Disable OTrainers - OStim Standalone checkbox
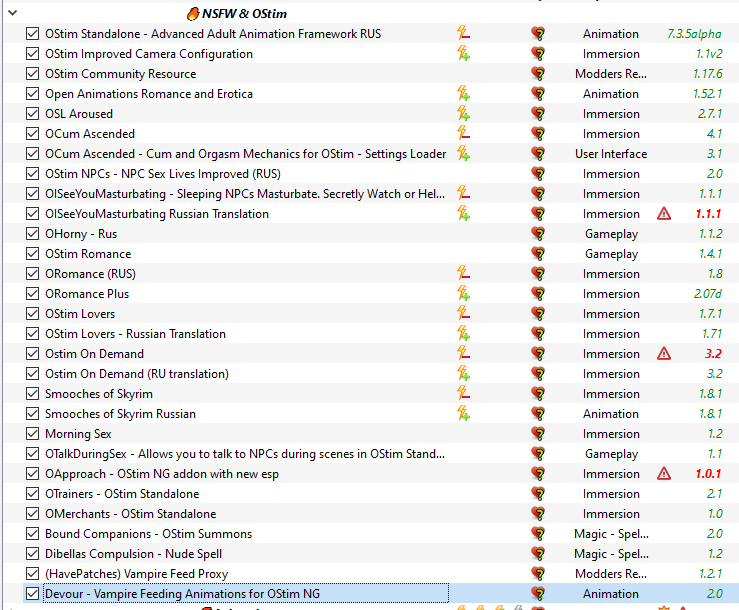 (x=33, y=494)
